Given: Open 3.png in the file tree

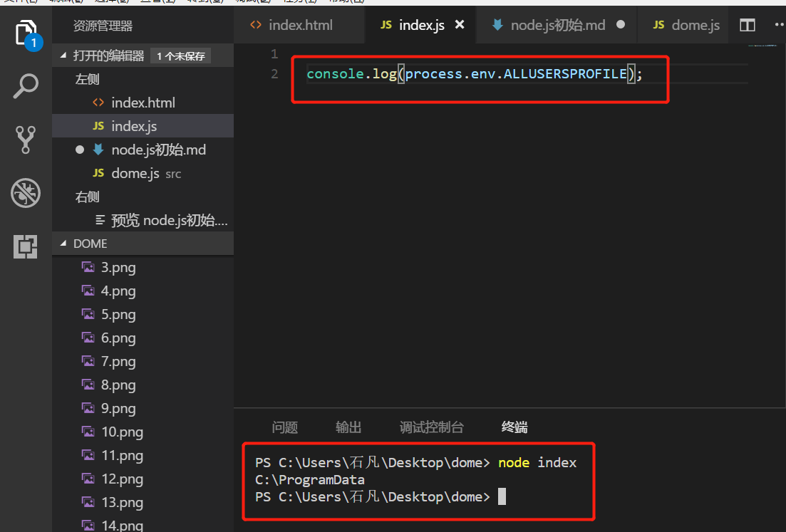Looking at the screenshot, I should point(118,268).
